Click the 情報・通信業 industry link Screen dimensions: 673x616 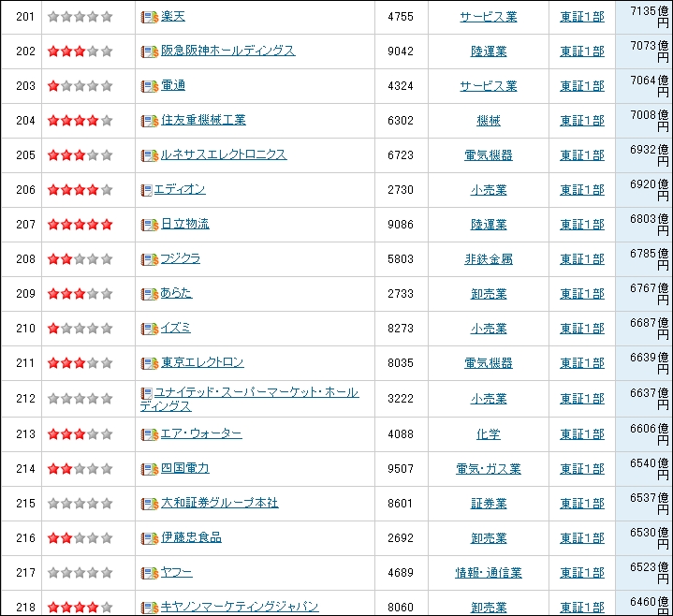coord(489,574)
